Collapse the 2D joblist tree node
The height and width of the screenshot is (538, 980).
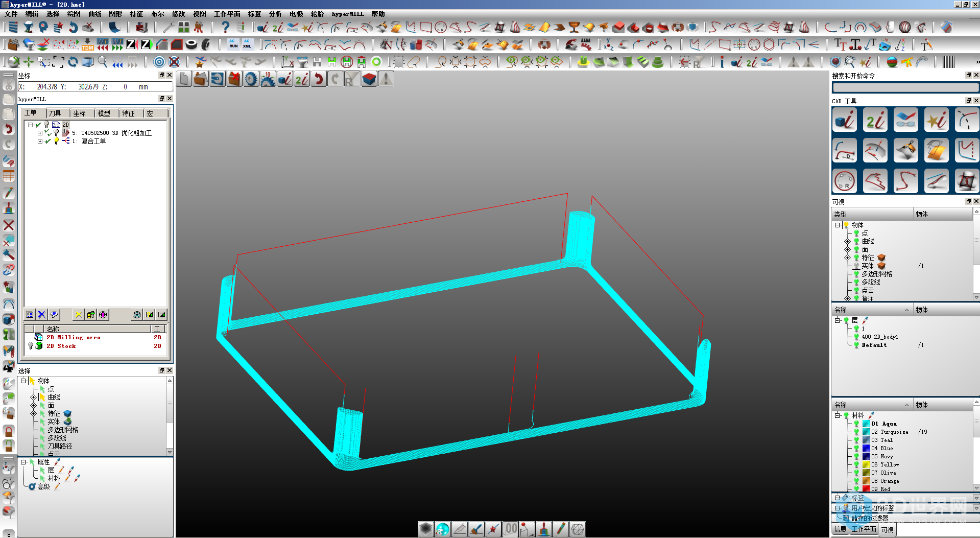coord(30,125)
